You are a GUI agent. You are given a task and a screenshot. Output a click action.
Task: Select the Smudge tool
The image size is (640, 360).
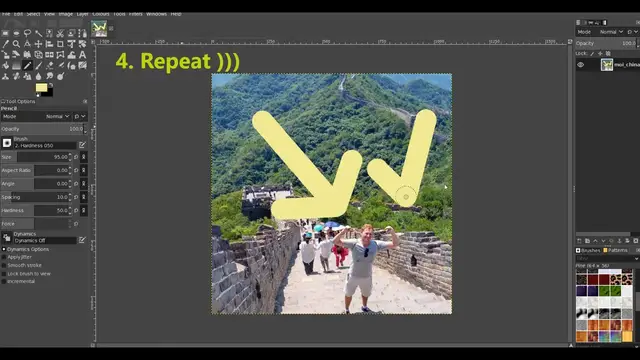(x=49, y=76)
